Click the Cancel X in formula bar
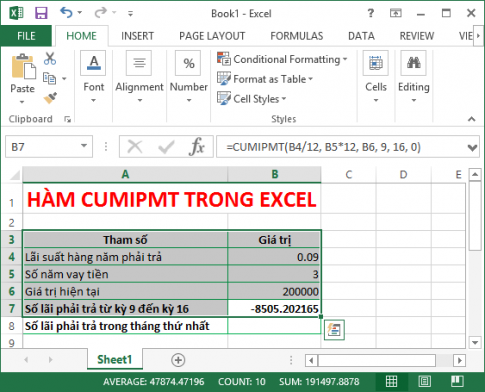485x392 pixels. [x=135, y=147]
